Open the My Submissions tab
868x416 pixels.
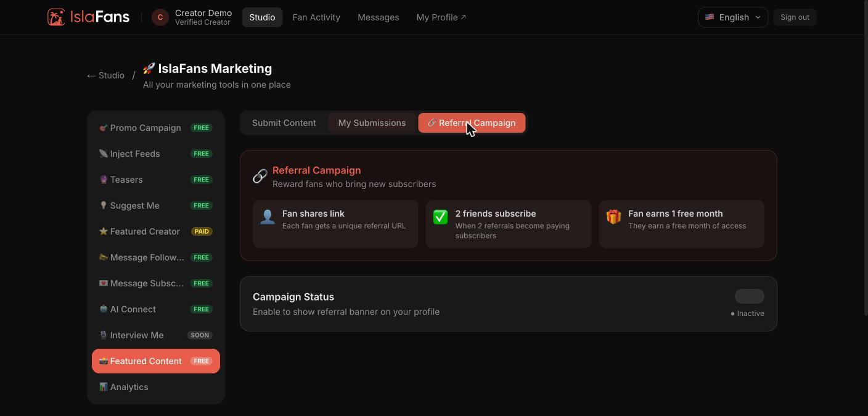coord(372,123)
